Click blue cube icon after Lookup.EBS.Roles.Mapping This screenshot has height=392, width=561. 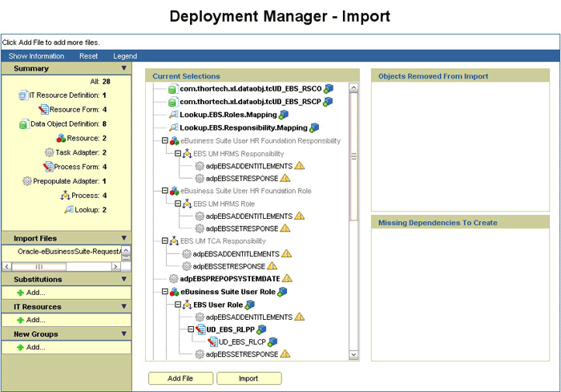click(x=284, y=115)
